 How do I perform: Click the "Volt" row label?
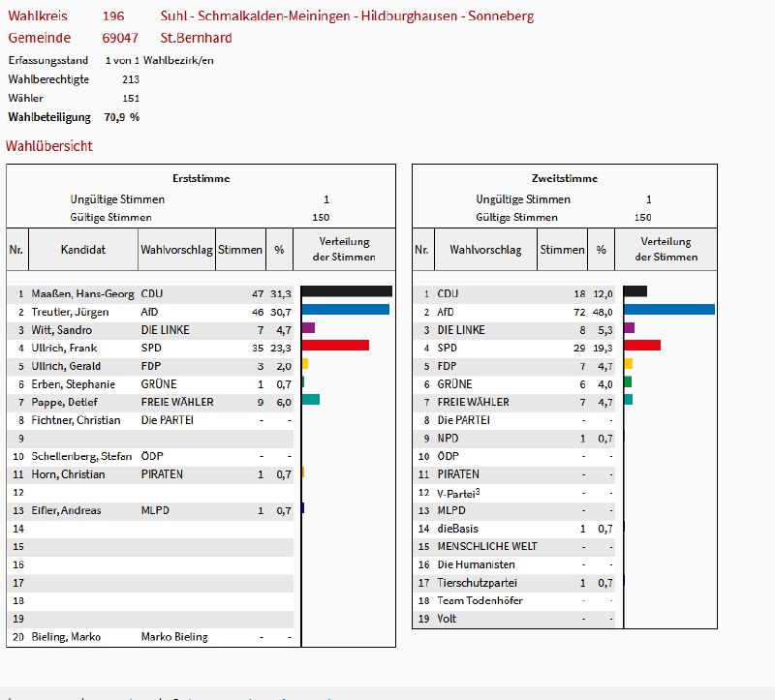[447, 619]
